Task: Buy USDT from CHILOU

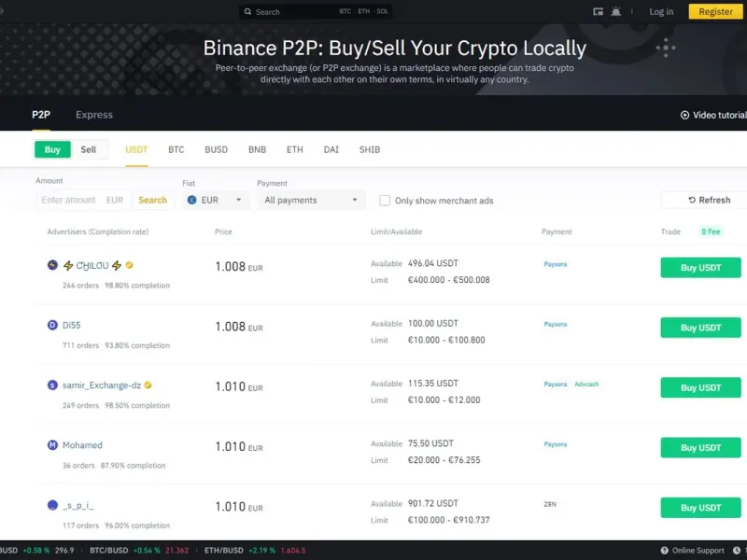Action: point(700,268)
